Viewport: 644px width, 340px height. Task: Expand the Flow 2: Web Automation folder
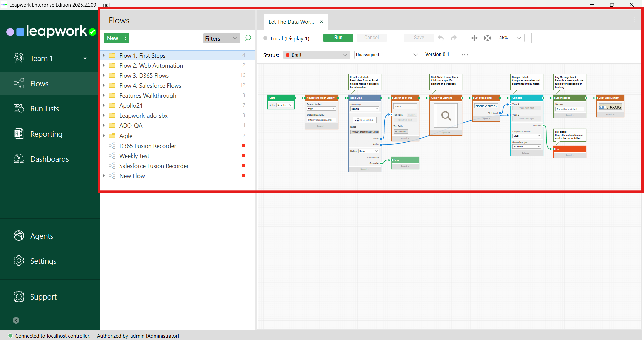(104, 65)
